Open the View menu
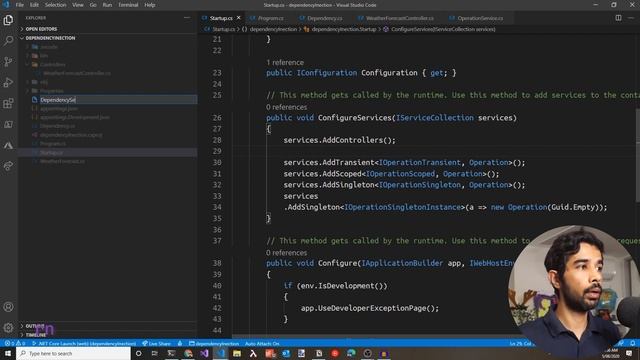 tap(78, 5)
